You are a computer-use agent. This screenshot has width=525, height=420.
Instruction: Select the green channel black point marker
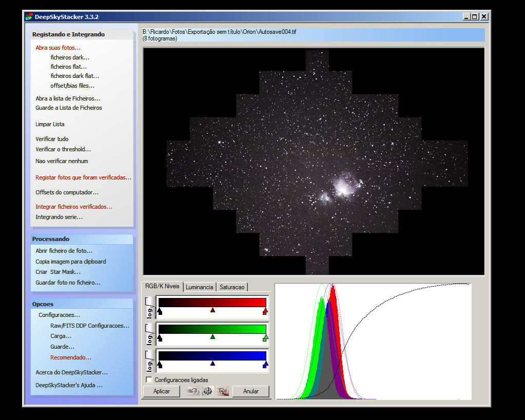point(160,338)
